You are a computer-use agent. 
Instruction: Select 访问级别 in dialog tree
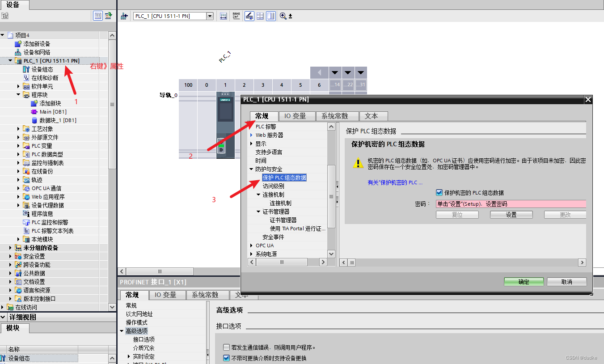[273, 186]
